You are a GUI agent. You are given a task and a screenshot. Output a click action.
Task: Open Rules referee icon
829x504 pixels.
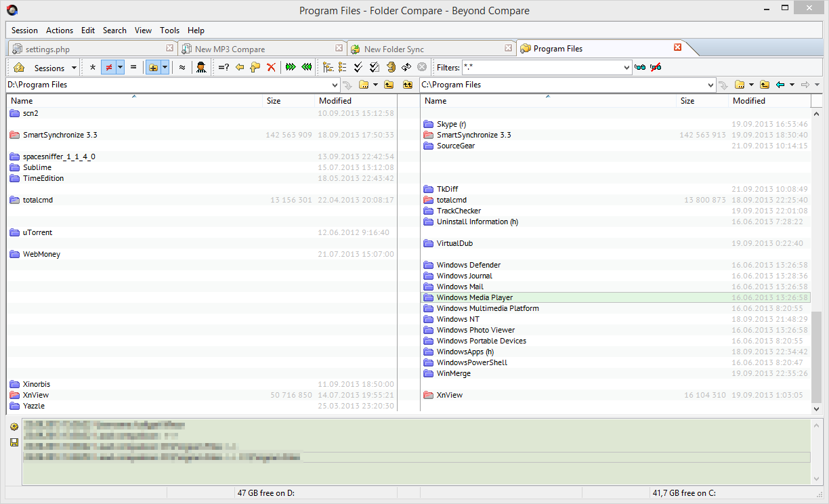201,68
